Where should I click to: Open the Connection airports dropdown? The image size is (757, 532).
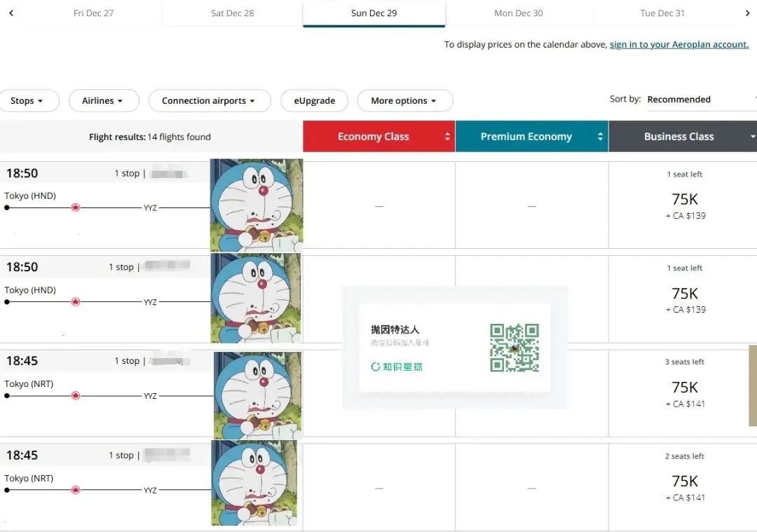tap(209, 100)
